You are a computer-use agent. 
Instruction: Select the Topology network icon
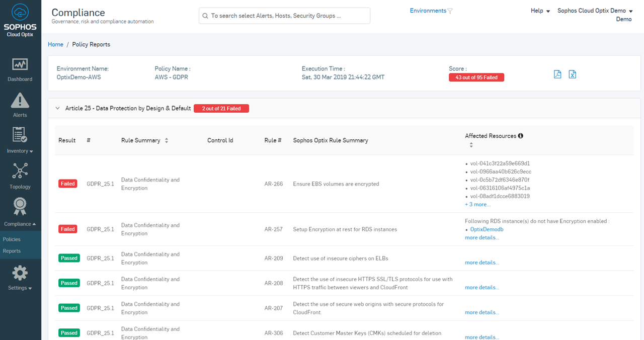[x=20, y=171]
